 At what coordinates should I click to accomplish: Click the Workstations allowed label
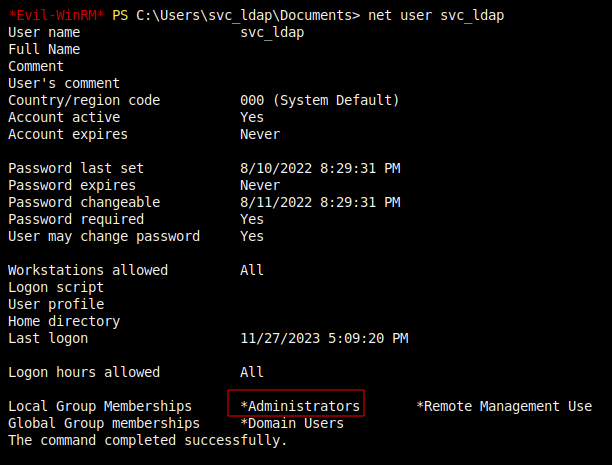pyautogui.click(x=88, y=270)
